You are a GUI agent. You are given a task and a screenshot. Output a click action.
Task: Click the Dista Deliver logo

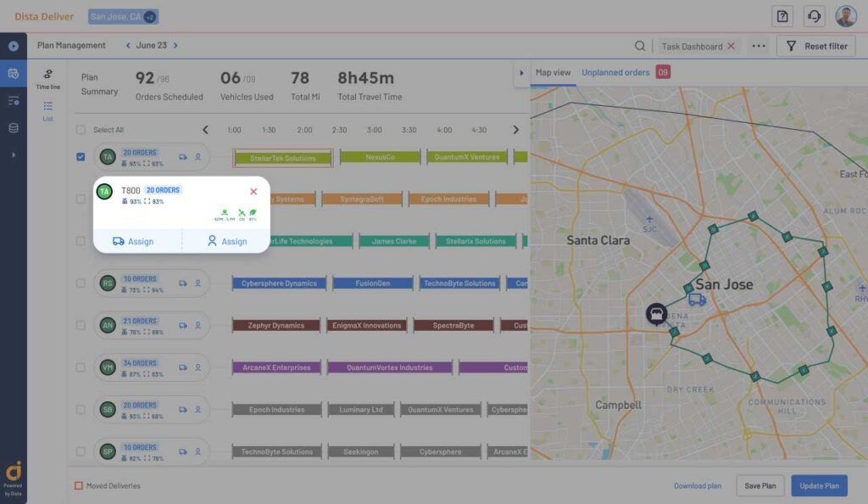pyautogui.click(x=44, y=17)
